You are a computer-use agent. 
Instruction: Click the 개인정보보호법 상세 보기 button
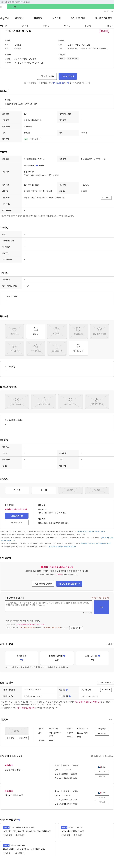[43, 584]
